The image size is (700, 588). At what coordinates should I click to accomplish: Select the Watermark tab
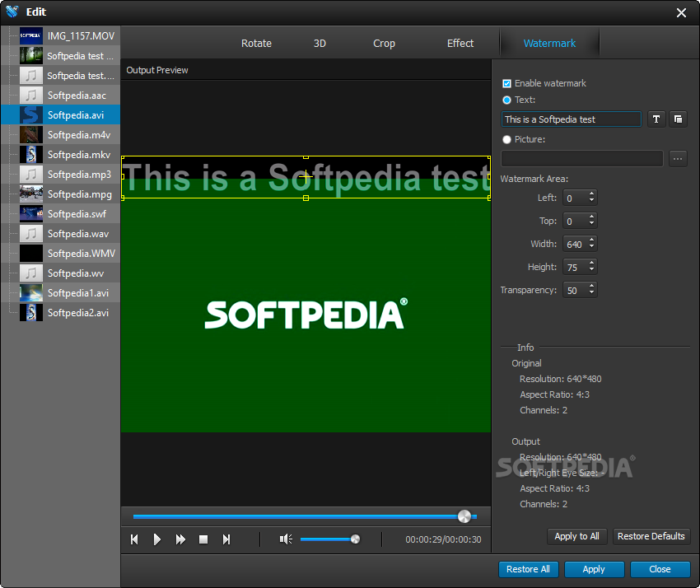click(549, 44)
